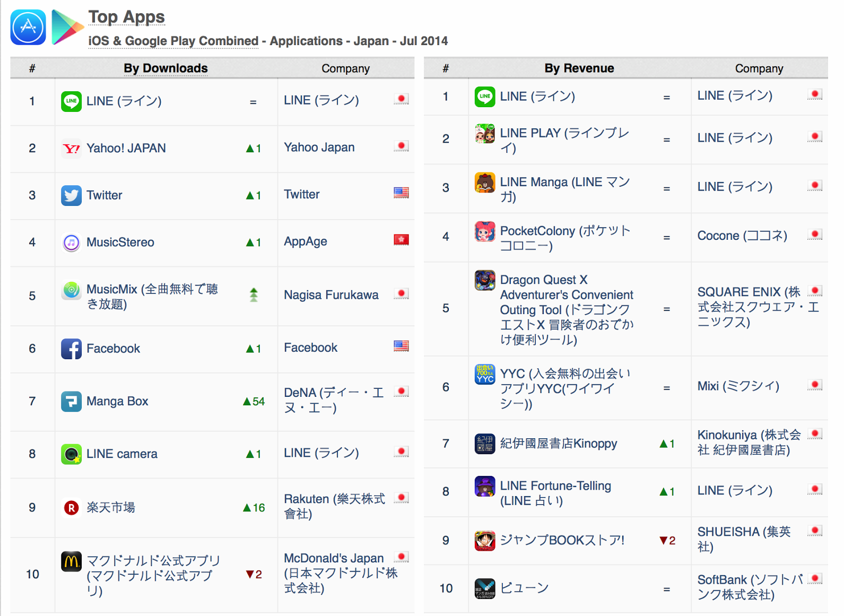Click the iOS App Store logo

click(28, 27)
